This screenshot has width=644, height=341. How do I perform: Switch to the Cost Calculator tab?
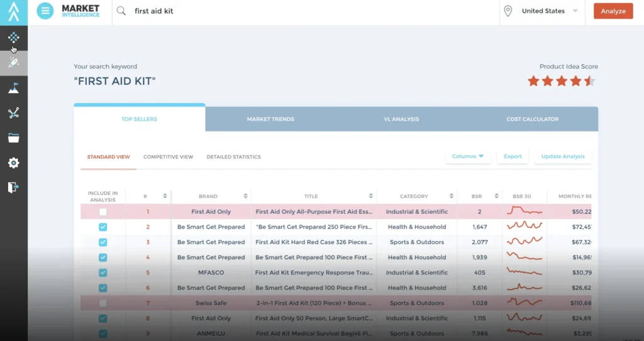click(532, 119)
